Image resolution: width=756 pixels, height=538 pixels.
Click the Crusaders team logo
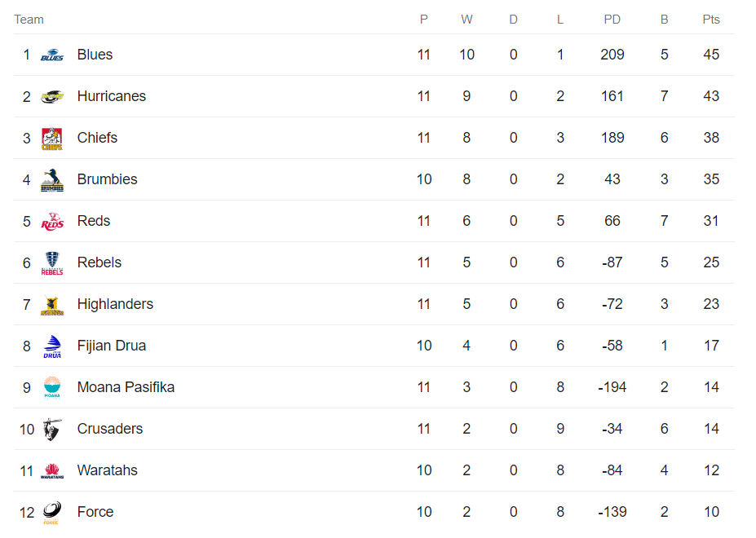pyautogui.click(x=52, y=430)
